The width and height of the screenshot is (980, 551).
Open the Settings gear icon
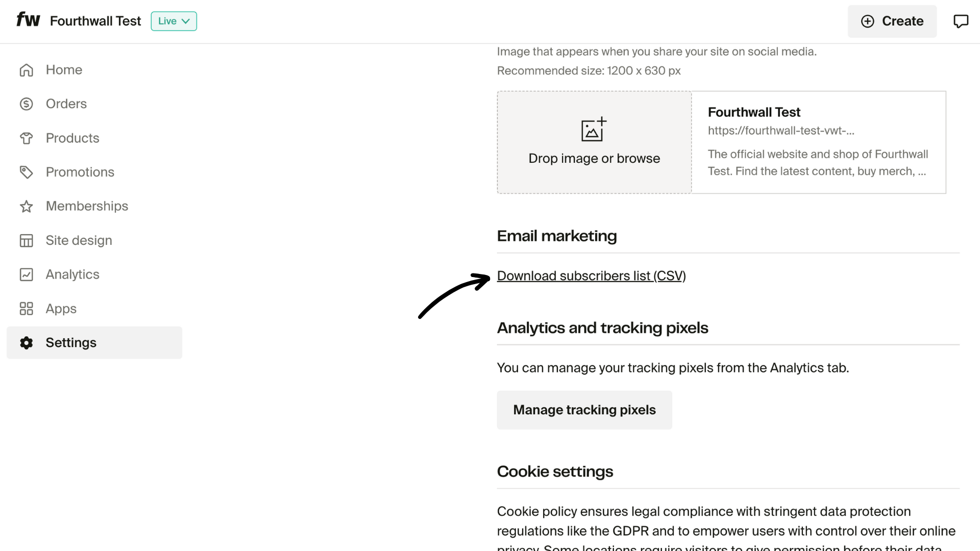pos(27,343)
